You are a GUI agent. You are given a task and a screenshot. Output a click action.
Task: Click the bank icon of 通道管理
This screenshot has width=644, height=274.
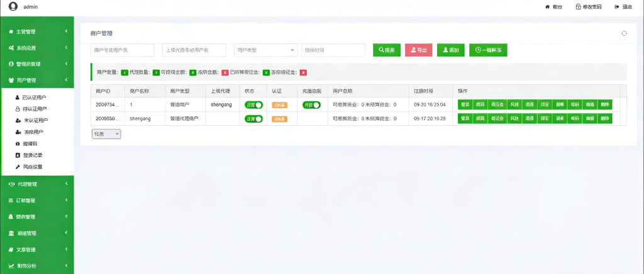11,233
